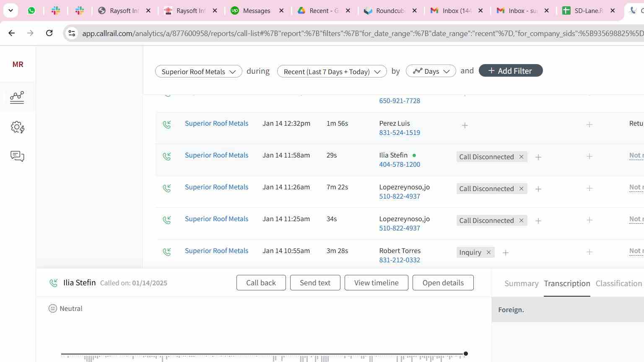Open Superior Roof Metals link in 11:58am row
The image size is (644, 362).
pos(216,155)
